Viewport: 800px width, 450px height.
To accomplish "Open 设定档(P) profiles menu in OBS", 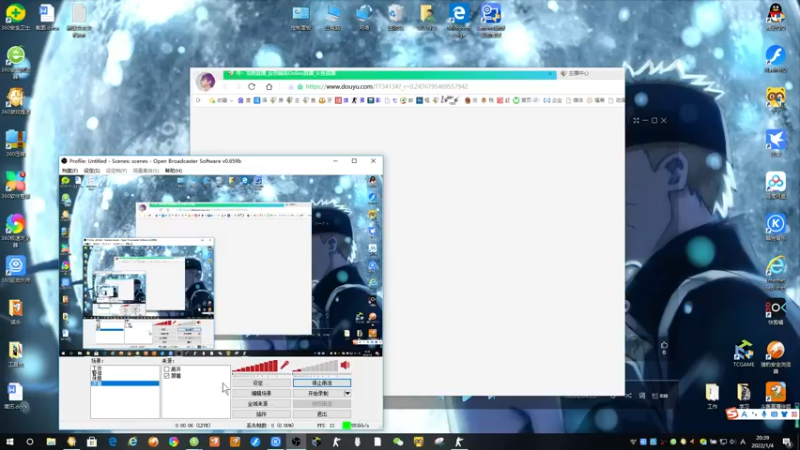I will (x=116, y=170).
